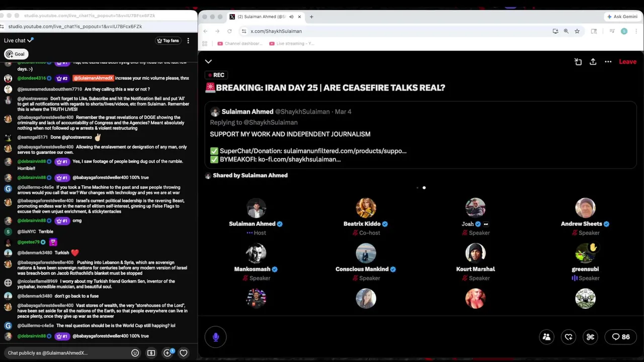Close the Sulaiman Ahmed X tab
This screenshot has height=362, width=644.
pyautogui.click(x=299, y=17)
